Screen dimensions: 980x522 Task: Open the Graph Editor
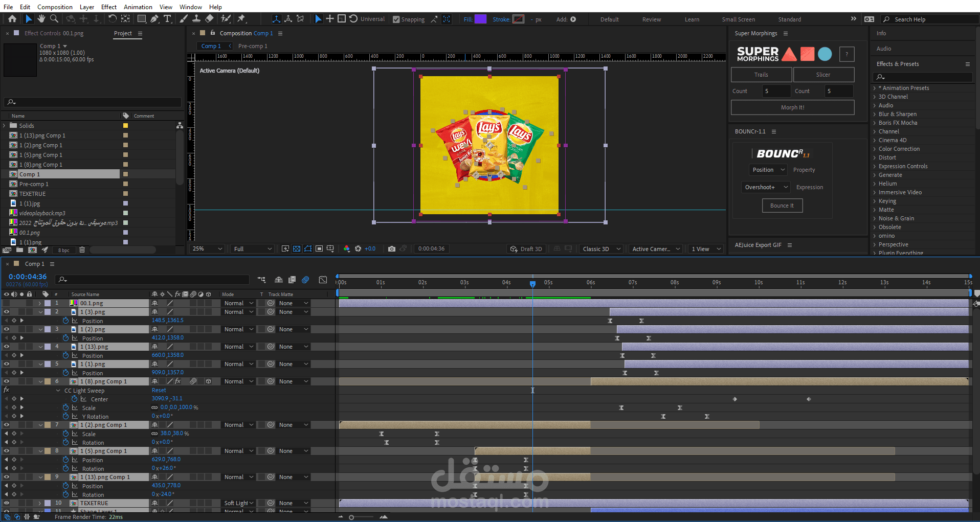(323, 280)
